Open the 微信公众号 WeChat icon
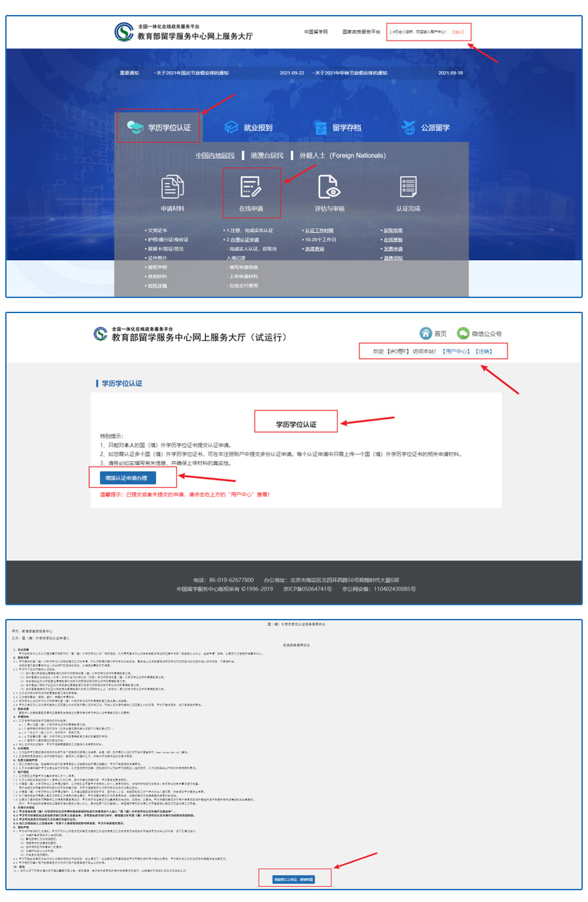This screenshot has height=902, width=588. (463, 333)
